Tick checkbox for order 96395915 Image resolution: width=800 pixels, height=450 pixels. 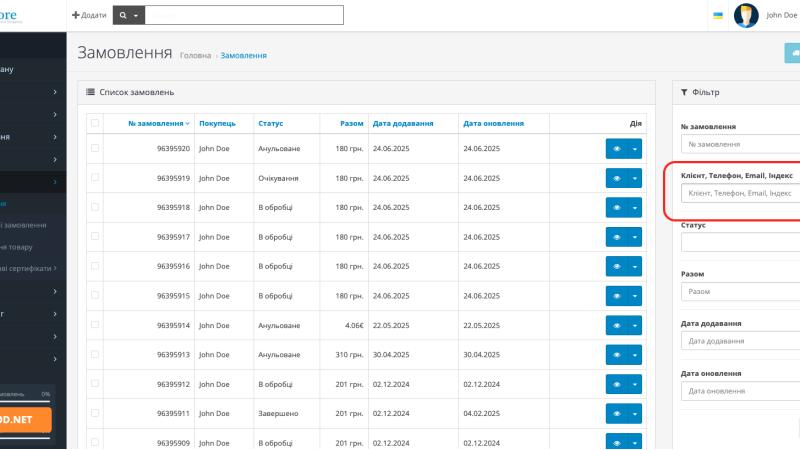tap(95, 295)
